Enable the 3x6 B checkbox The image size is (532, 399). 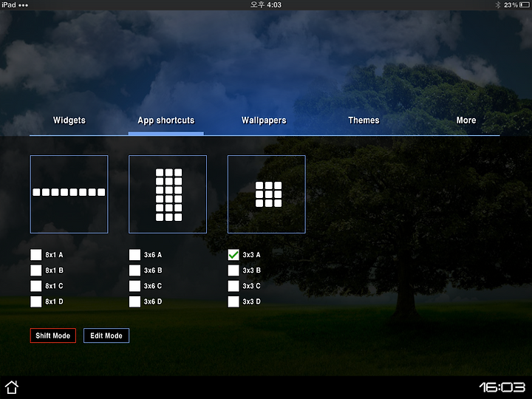pyautogui.click(x=134, y=270)
